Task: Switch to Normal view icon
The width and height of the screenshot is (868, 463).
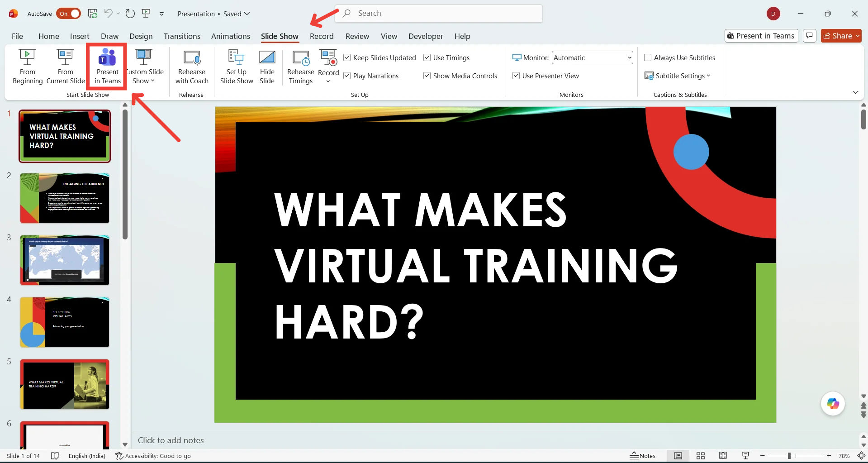Action: click(678, 456)
